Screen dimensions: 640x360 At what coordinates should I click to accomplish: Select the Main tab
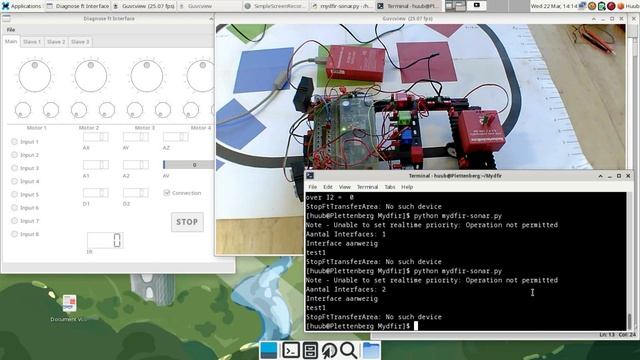11,42
